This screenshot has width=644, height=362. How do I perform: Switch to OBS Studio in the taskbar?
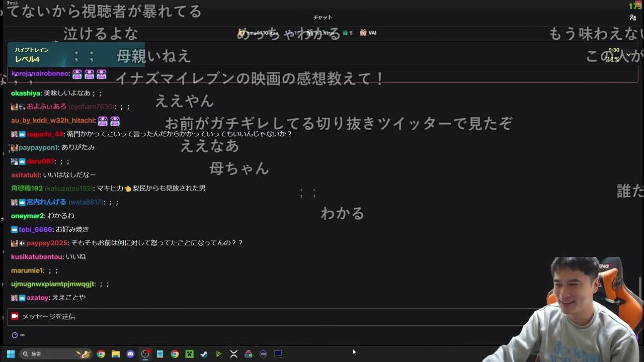[x=145, y=354]
